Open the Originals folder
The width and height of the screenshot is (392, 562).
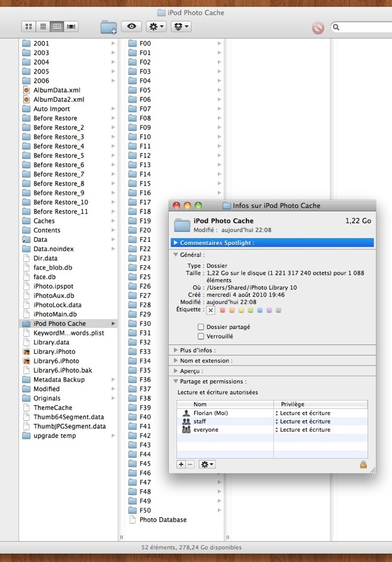pos(47,398)
